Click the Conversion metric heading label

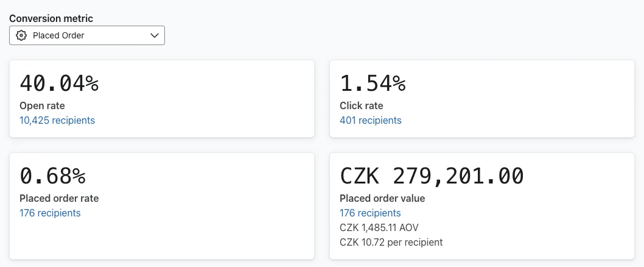click(x=51, y=18)
